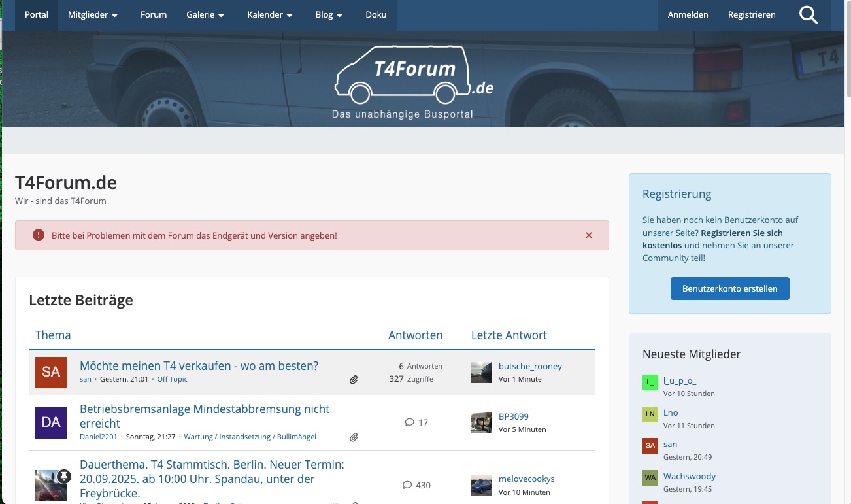Click the SA avatar in thread list
The width and height of the screenshot is (851, 504).
pyautogui.click(x=51, y=373)
